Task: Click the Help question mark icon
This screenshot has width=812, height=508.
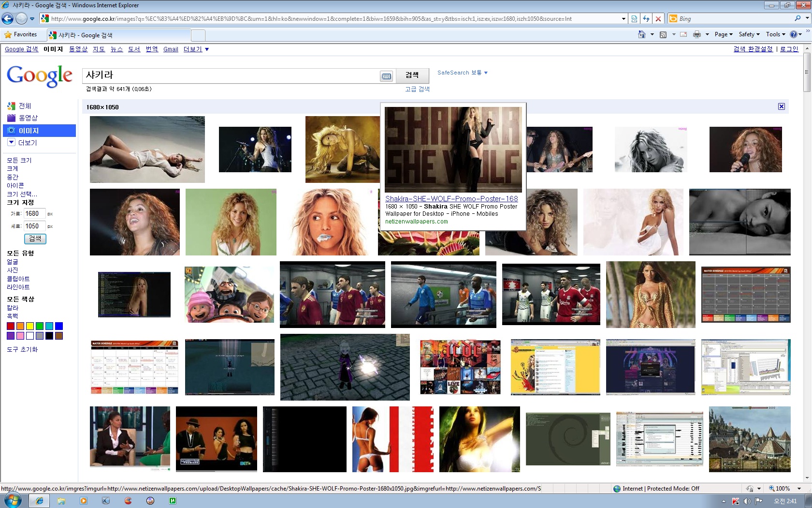Action: click(793, 34)
